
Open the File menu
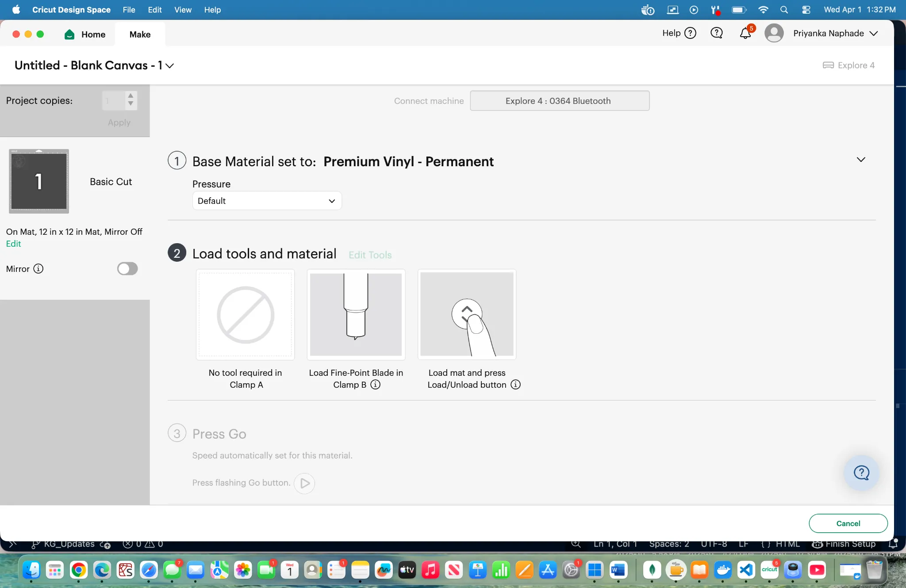[x=129, y=10]
